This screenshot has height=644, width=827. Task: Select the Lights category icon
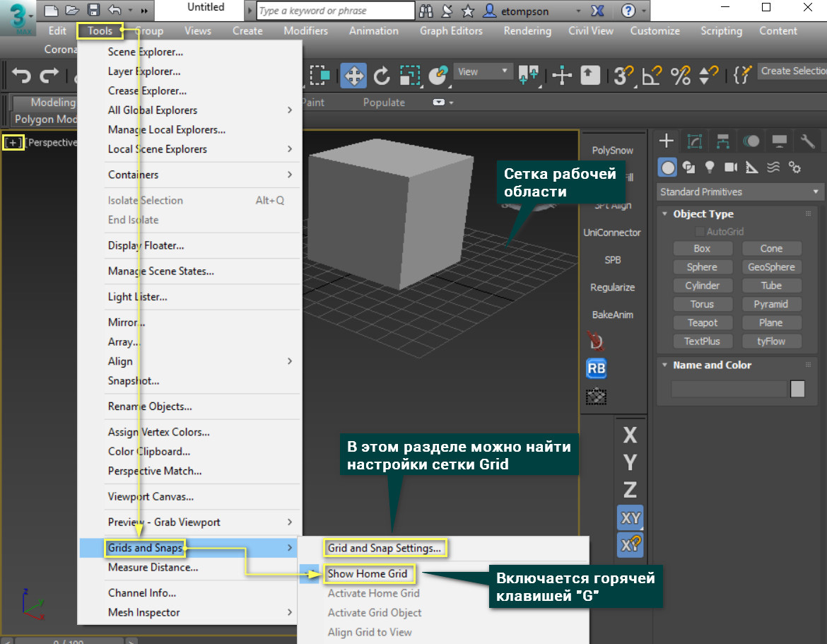(x=710, y=167)
